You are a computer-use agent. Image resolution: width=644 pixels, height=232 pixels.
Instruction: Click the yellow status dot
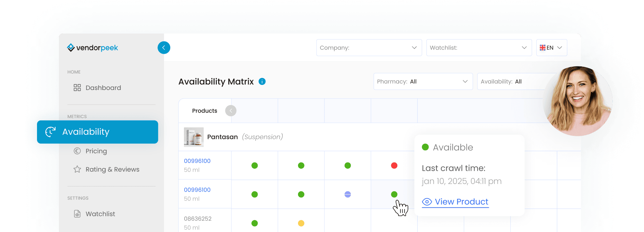pos(301,223)
